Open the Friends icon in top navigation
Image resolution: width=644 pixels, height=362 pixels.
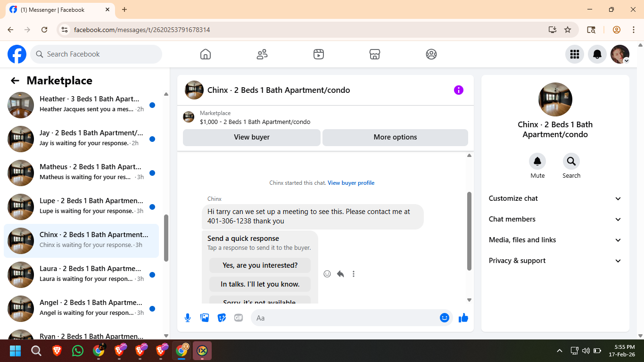coord(262,54)
